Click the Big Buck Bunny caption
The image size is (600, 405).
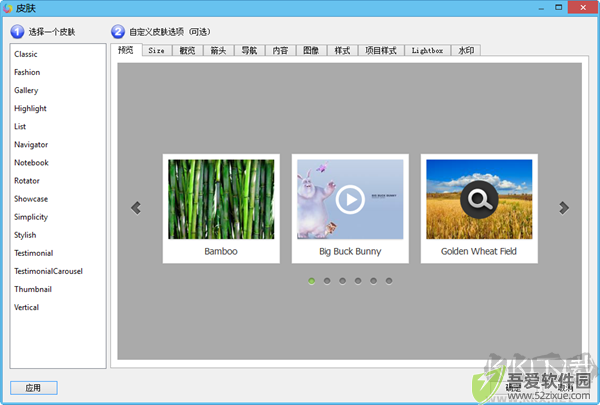pyautogui.click(x=350, y=251)
